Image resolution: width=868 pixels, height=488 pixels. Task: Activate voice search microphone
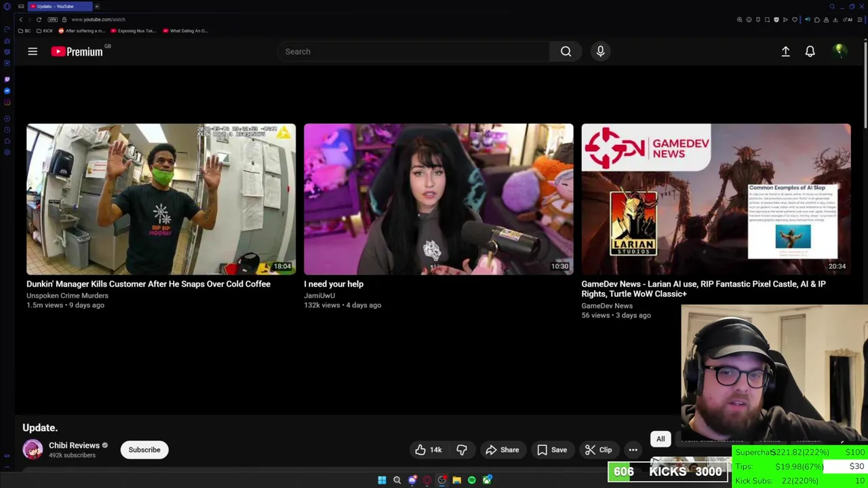[600, 52]
